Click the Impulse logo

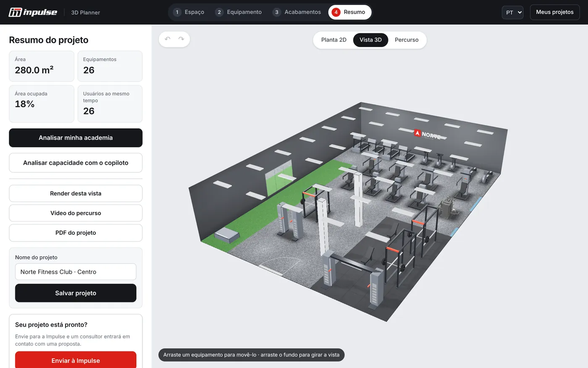click(x=33, y=12)
